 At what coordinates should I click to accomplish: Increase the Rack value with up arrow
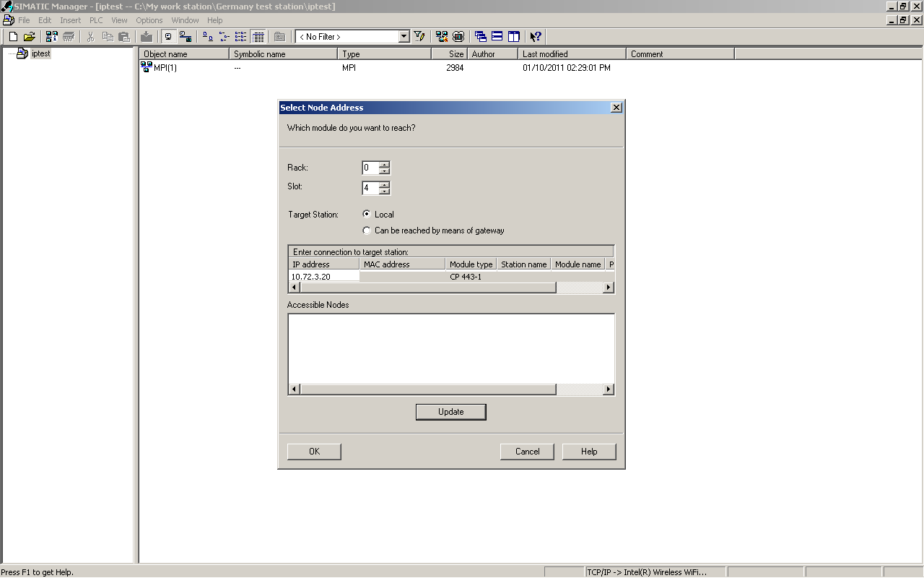click(x=385, y=164)
